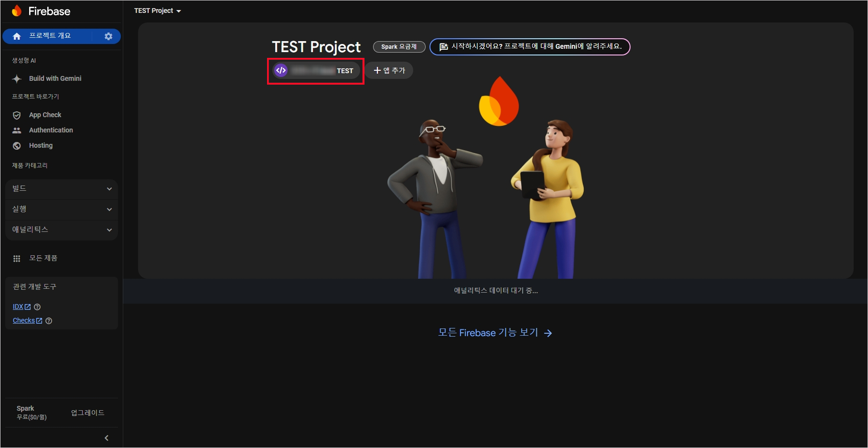Click the 프로젝트 바로가기 section label
The width and height of the screenshot is (868, 448).
(x=35, y=97)
